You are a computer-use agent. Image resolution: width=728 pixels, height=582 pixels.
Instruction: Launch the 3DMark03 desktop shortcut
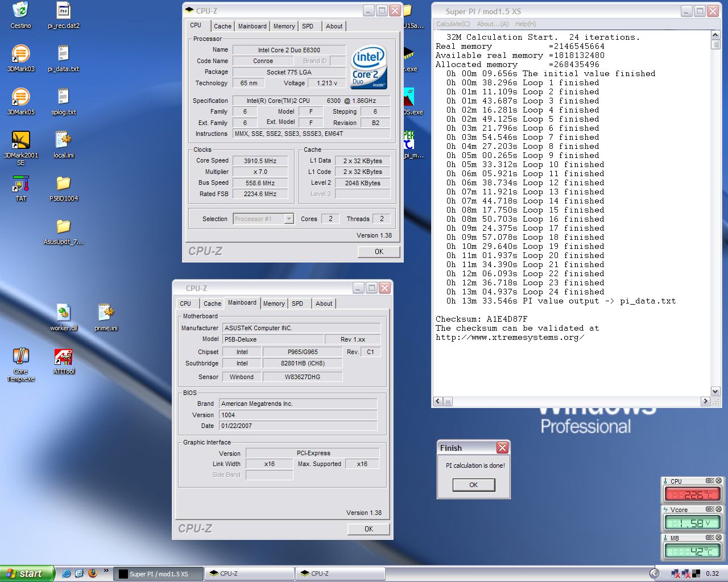tap(20, 53)
